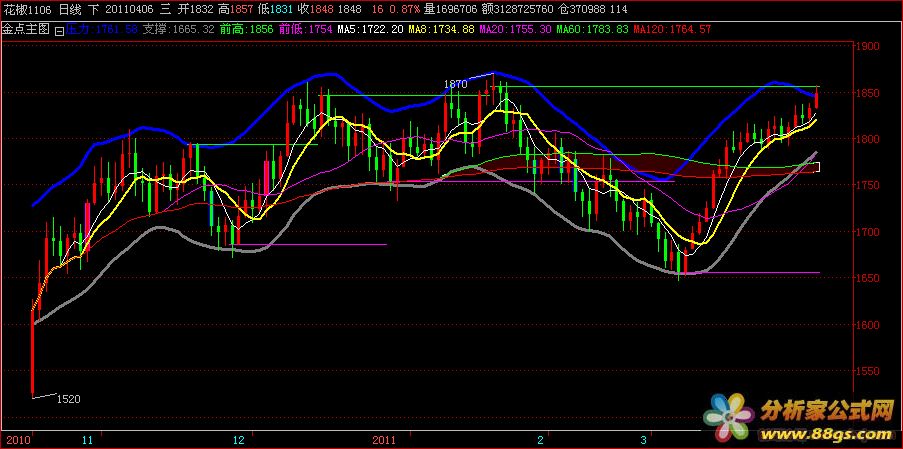Screen dimensions: 903x449
Task: Click the 1870 high price marker
Action: click(x=455, y=85)
